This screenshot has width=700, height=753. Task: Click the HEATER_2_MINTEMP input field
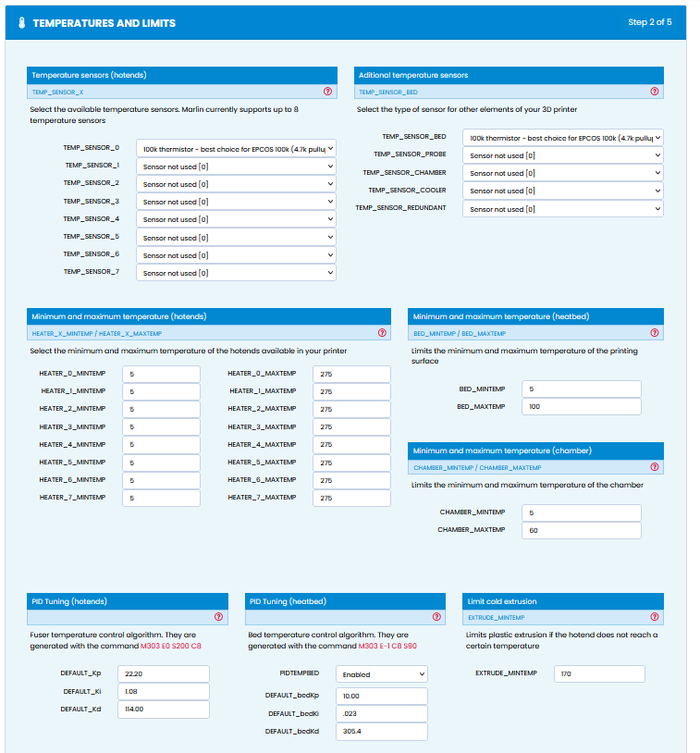[x=161, y=409]
